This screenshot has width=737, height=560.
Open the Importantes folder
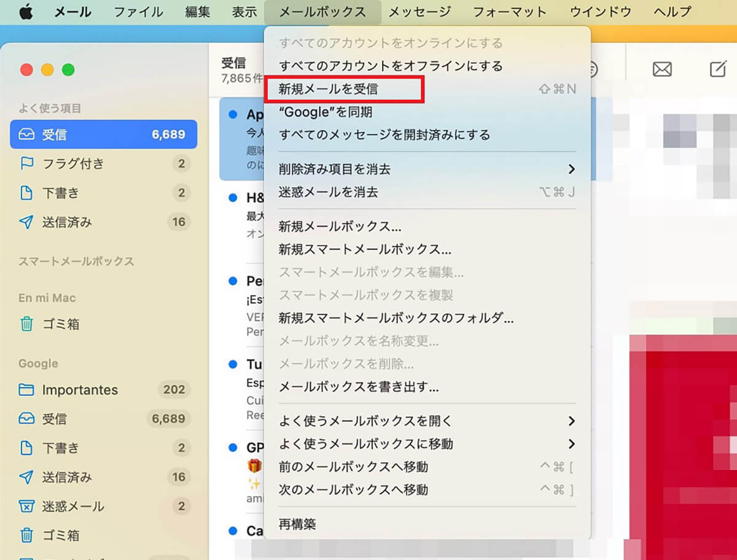103,389
